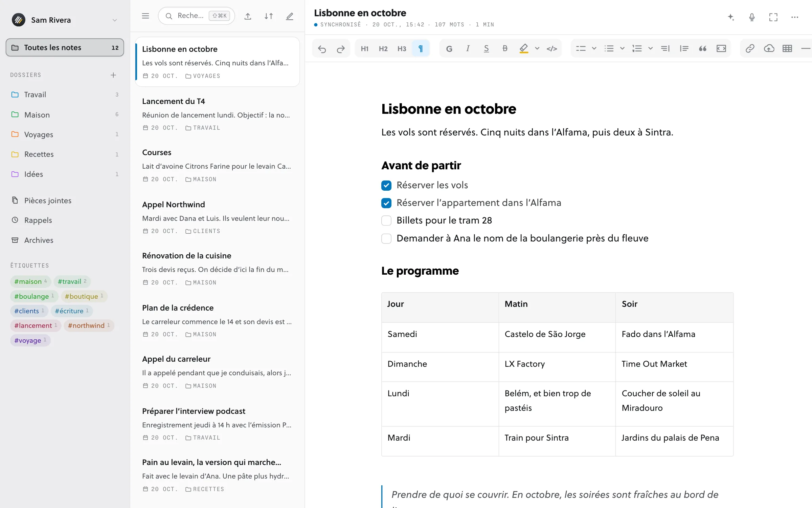Open numbered list dropdown arrow
Image resolution: width=812 pixels, height=508 pixels.
[650, 49]
